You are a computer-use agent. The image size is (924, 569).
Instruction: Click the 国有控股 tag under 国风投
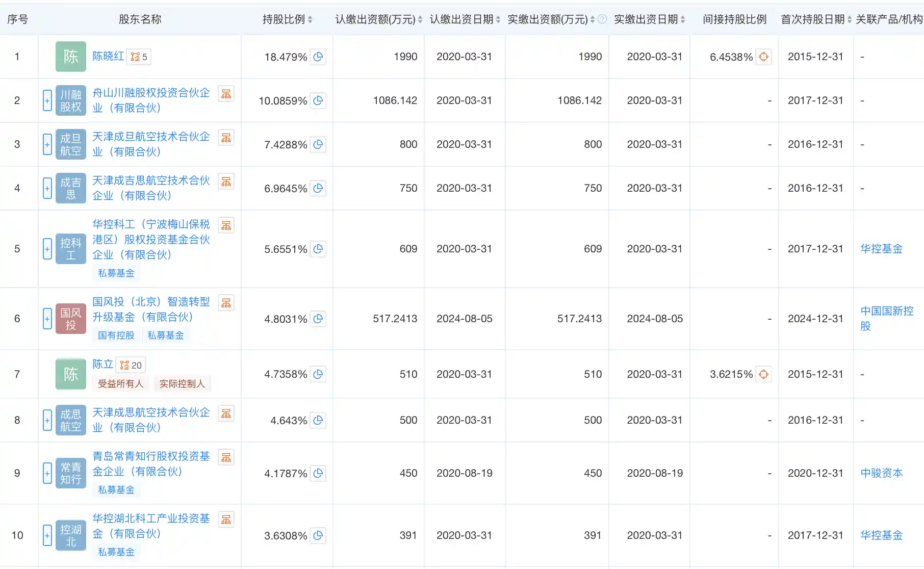point(116,335)
